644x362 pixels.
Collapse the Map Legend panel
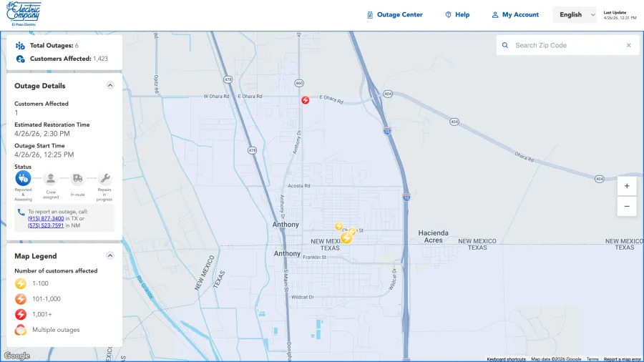click(x=110, y=255)
